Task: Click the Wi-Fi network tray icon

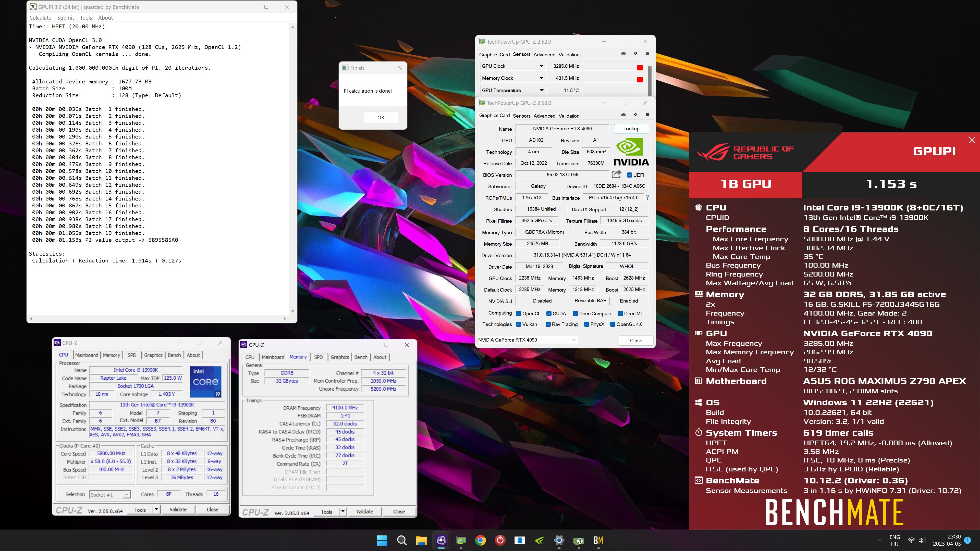Action: coord(911,540)
